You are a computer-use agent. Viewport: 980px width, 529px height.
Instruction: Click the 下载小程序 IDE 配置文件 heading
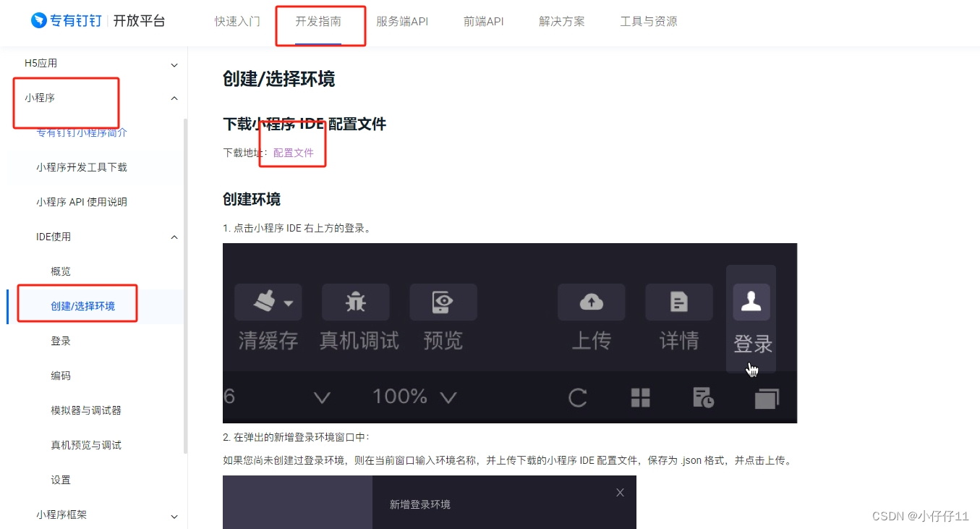click(x=304, y=124)
